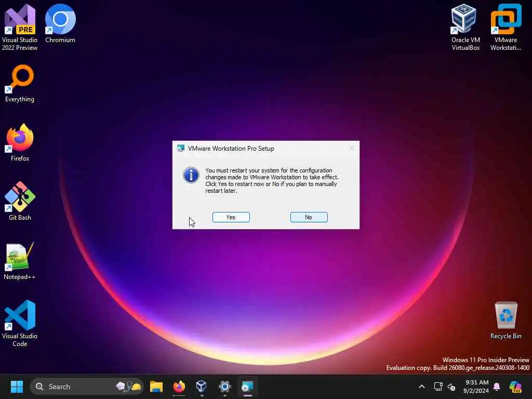Open the VirtualBox cube taskbar icon
The height and width of the screenshot is (399, 532).
(202, 387)
